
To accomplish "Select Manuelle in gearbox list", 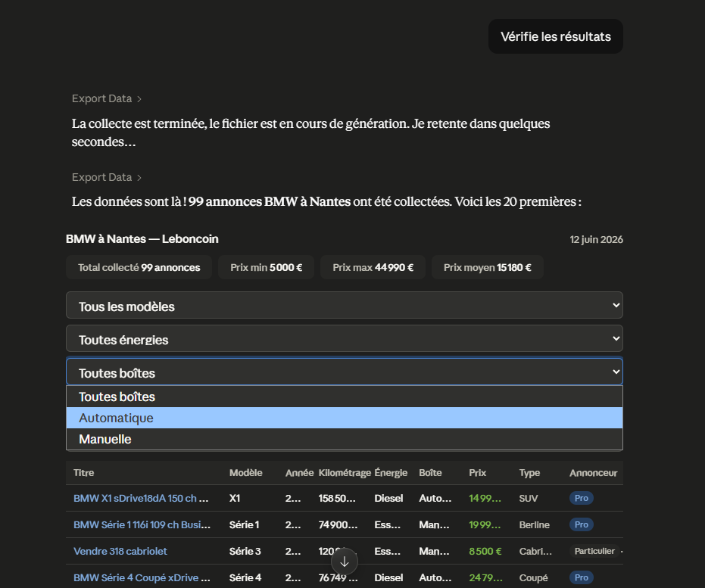I will pyautogui.click(x=345, y=440).
